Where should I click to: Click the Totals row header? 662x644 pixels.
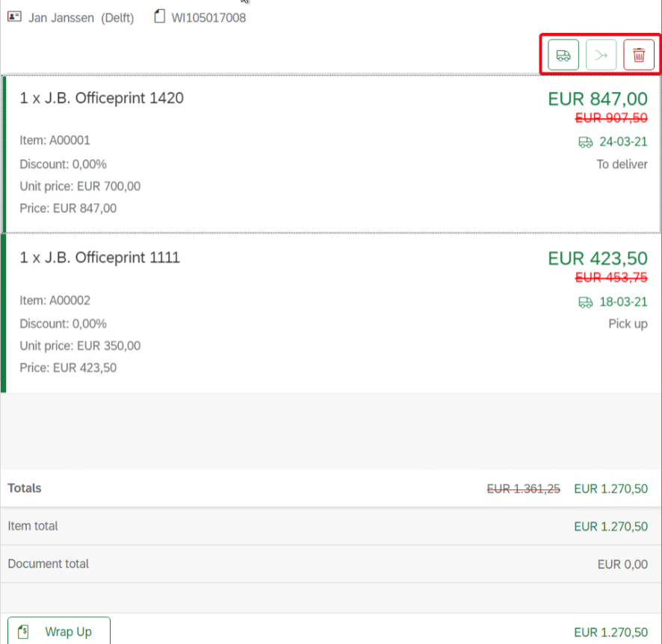coord(25,488)
